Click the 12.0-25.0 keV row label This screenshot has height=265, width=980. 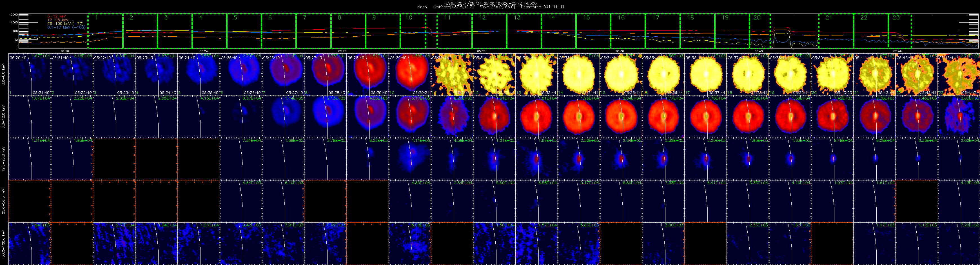point(3,159)
